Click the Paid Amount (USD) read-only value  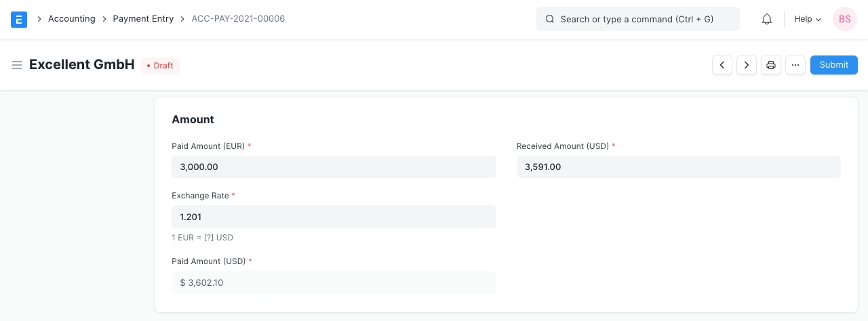pos(334,282)
